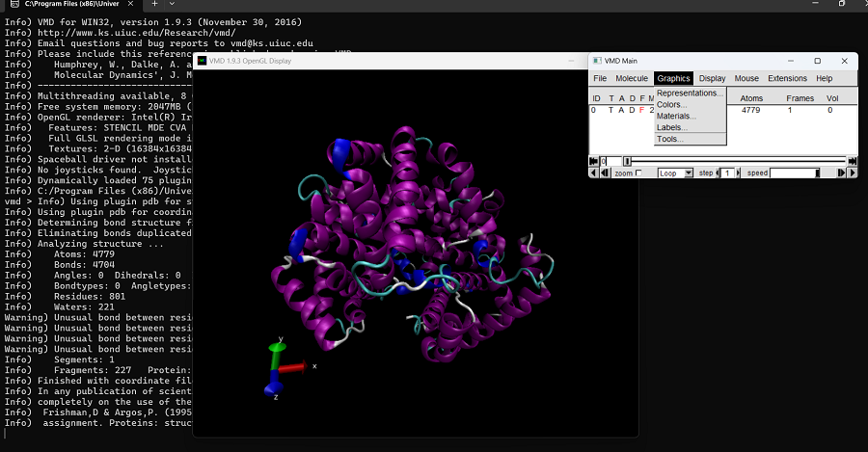Screen dimensions: 868x452
Task: Click the step value field
Action: click(728, 173)
